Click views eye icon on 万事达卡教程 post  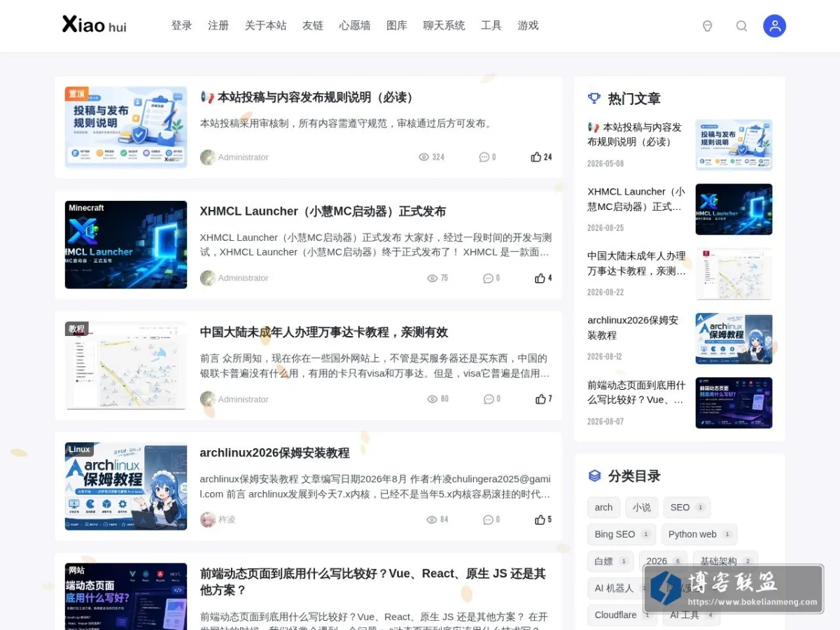tap(432, 399)
